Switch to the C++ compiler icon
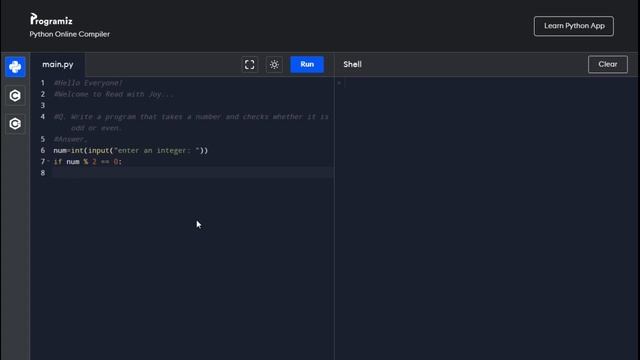This screenshot has width=640, height=360. 15,124
